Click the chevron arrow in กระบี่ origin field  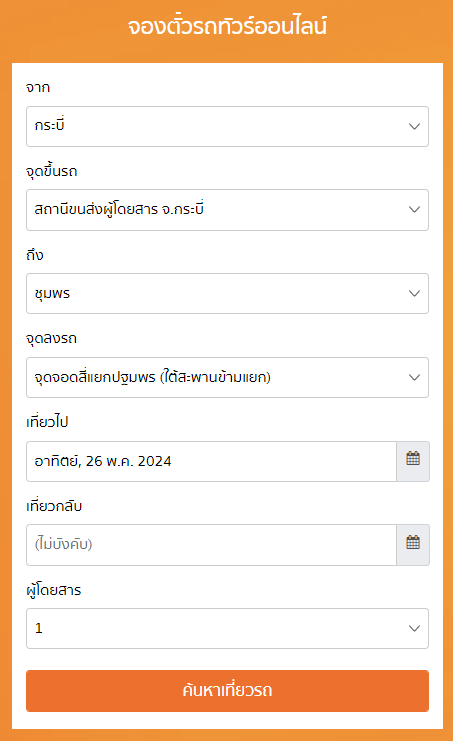pos(414,126)
